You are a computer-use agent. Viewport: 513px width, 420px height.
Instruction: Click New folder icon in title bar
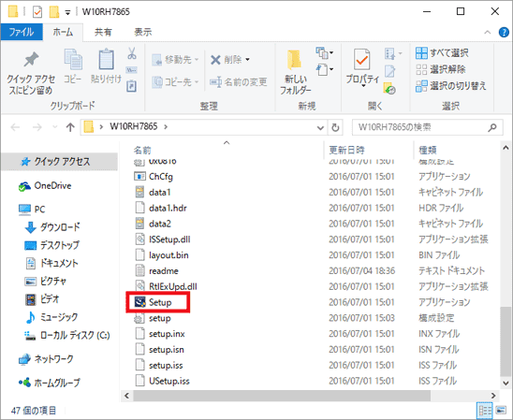click(54, 12)
